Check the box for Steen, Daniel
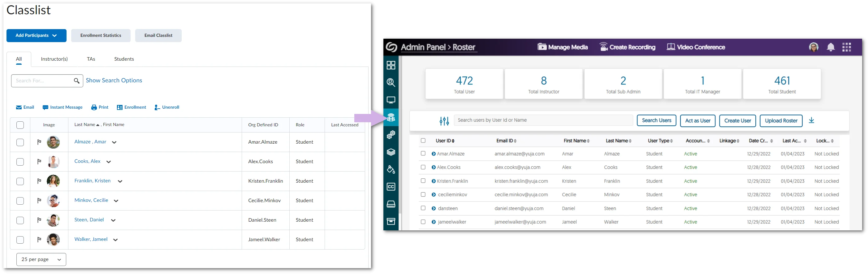Screen dimensions: 868x274 tap(20, 220)
